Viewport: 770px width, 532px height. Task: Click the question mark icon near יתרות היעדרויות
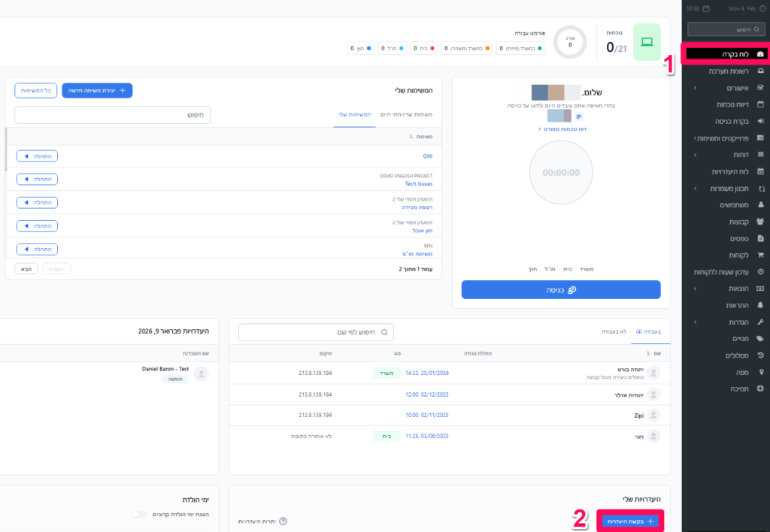[283, 521]
